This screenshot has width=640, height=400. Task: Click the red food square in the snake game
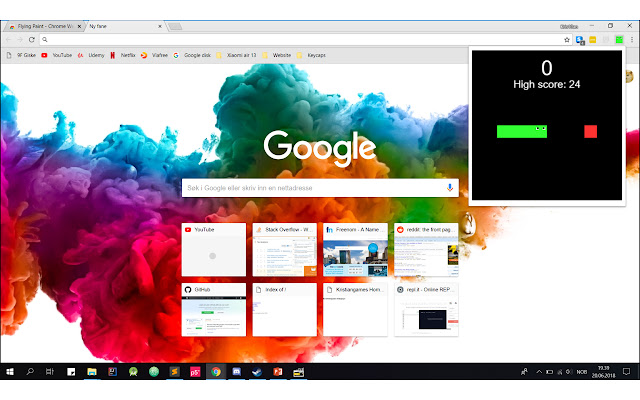tap(590, 131)
